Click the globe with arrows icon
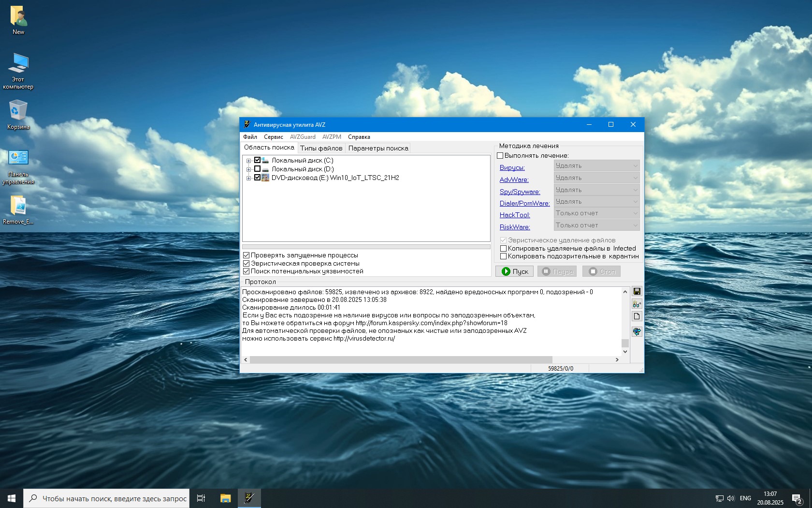This screenshot has width=812, height=508. pos(637,331)
